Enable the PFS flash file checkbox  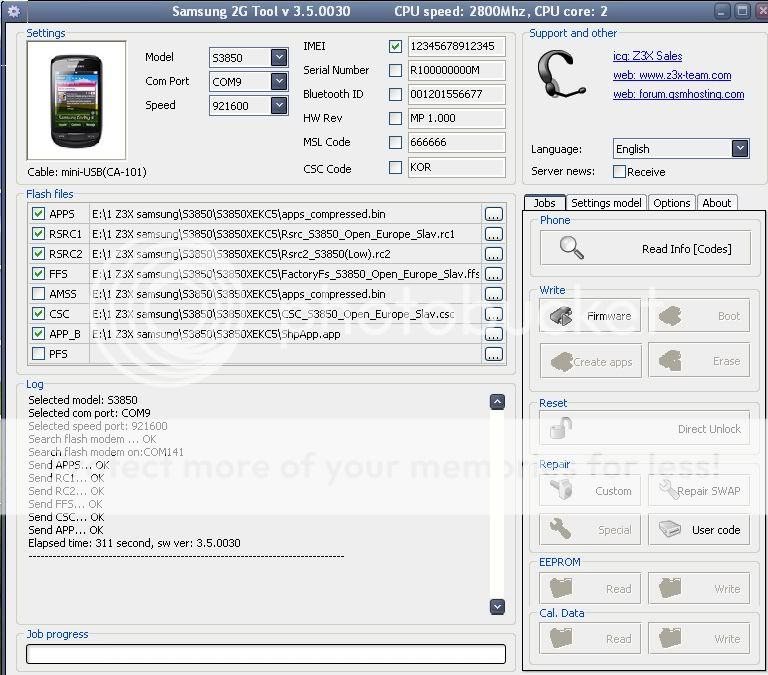point(38,353)
